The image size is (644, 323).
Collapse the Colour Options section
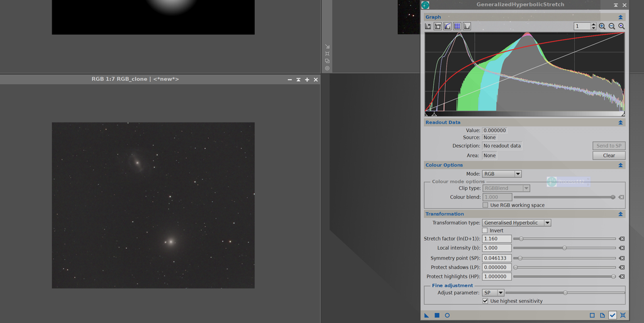pyautogui.click(x=621, y=165)
